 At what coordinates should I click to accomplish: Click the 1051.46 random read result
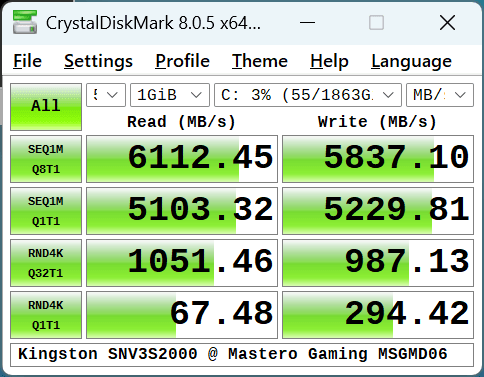(182, 263)
